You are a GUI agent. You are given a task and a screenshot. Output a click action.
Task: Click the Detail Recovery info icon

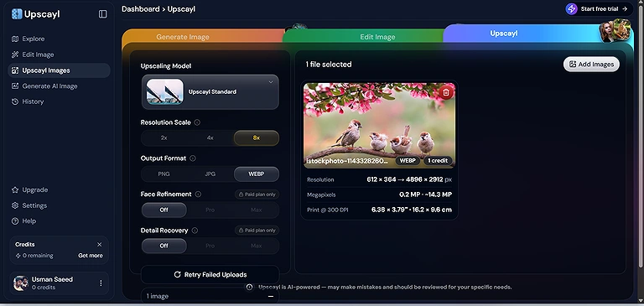(195, 231)
